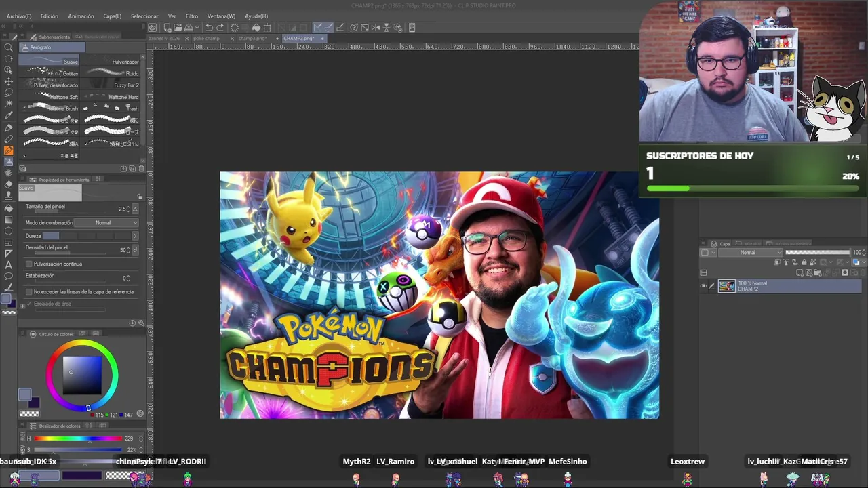
Task: Select the Auto select magic wand tool
Action: point(9,104)
